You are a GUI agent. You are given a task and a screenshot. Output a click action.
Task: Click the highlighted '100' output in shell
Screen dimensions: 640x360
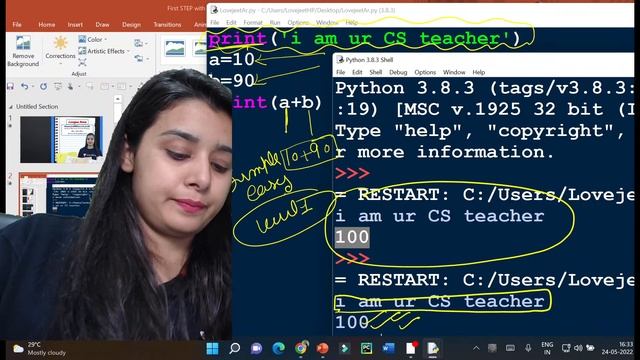click(x=352, y=237)
